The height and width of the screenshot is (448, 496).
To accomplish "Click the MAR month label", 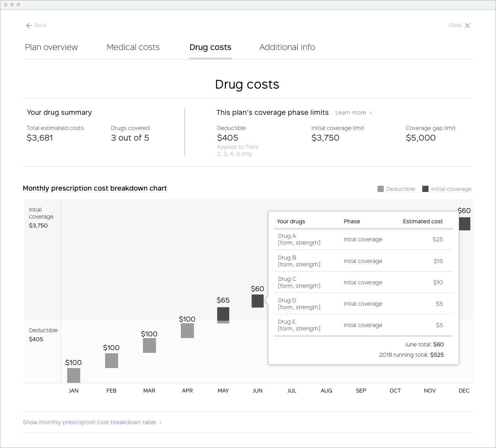I will pos(149,391).
